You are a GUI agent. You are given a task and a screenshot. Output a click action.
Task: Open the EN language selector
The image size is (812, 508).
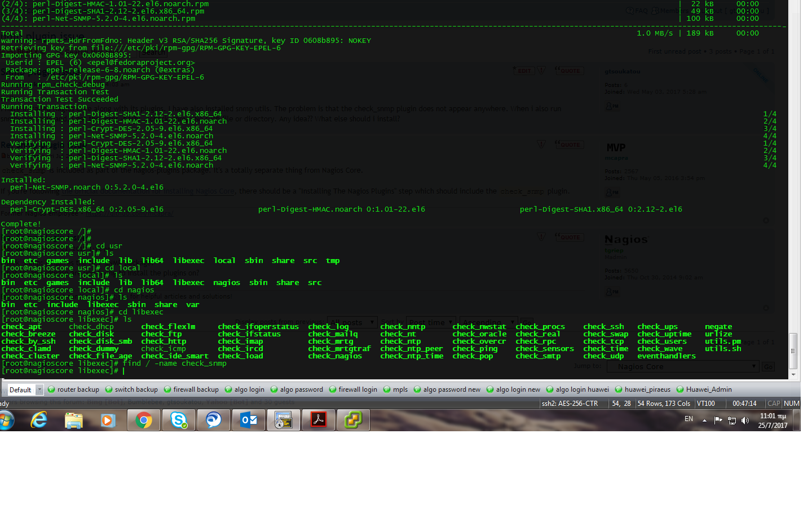tap(689, 419)
